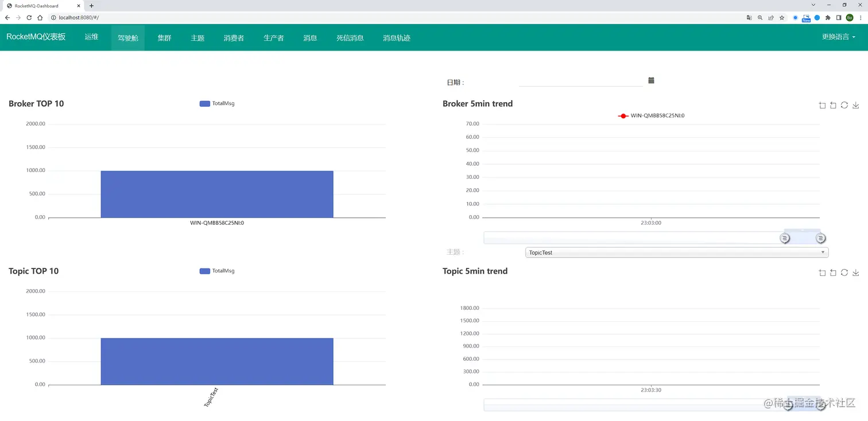The image size is (868, 421).
Task: Save Broker 5min trend chart as image
Action: [x=855, y=105]
